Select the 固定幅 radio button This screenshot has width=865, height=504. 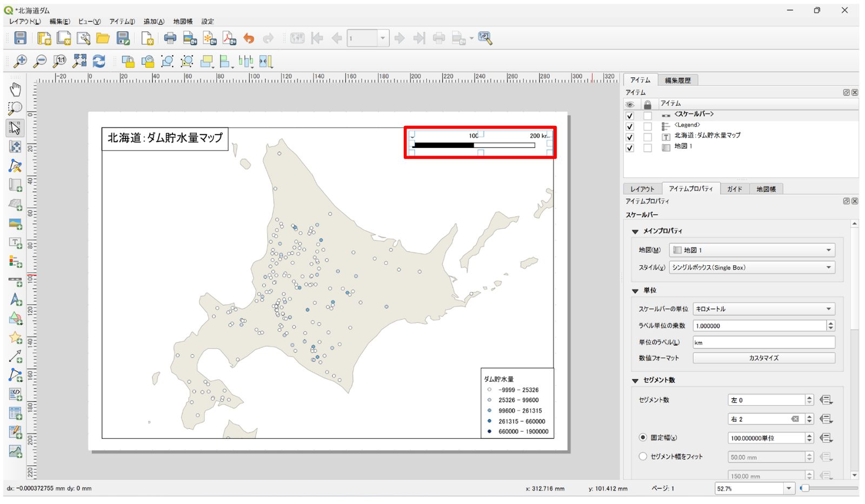(x=643, y=438)
